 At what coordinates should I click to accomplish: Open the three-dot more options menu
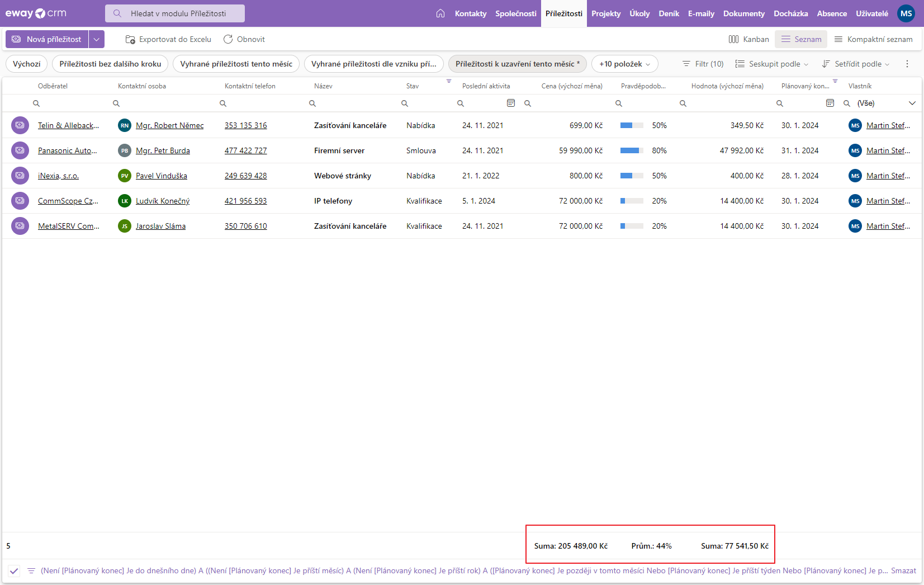point(907,64)
